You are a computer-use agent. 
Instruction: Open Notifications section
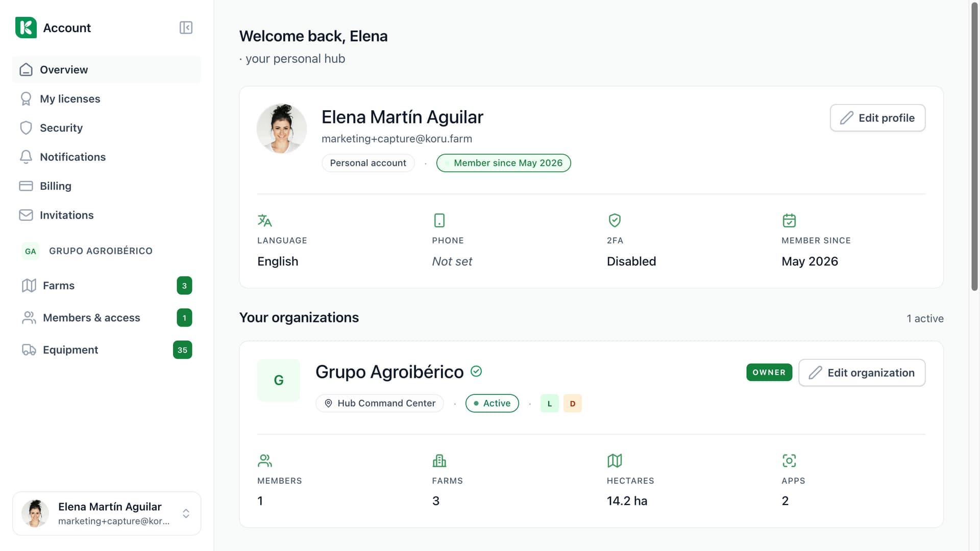pos(107,157)
